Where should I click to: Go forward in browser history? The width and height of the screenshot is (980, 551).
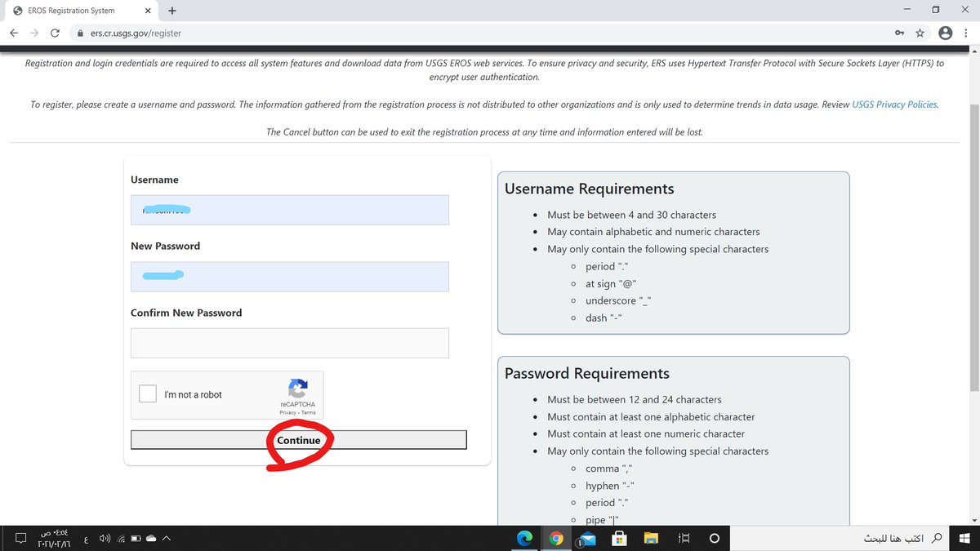pyautogui.click(x=35, y=33)
